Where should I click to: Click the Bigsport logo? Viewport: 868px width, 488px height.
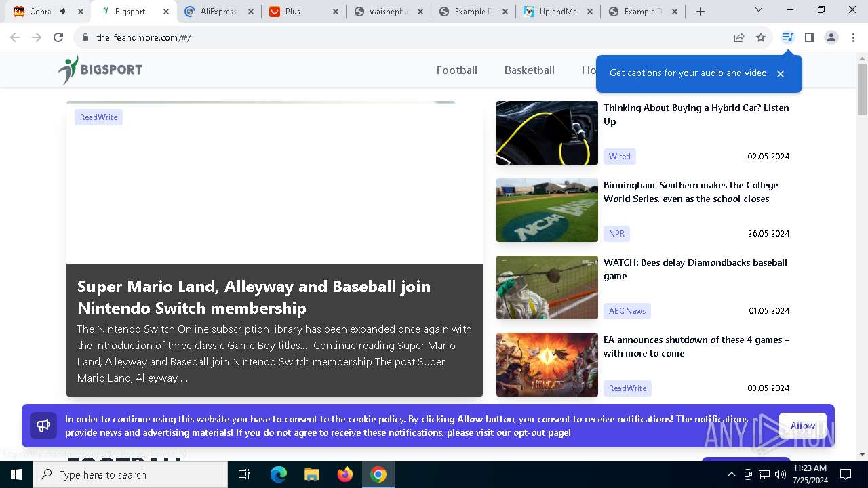click(x=100, y=70)
